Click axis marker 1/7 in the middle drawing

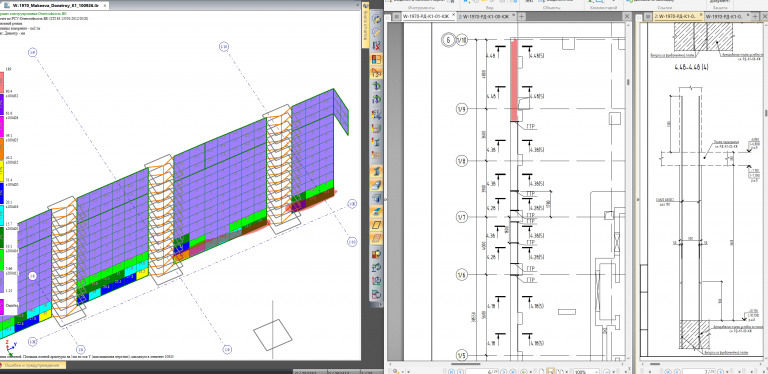point(461,217)
